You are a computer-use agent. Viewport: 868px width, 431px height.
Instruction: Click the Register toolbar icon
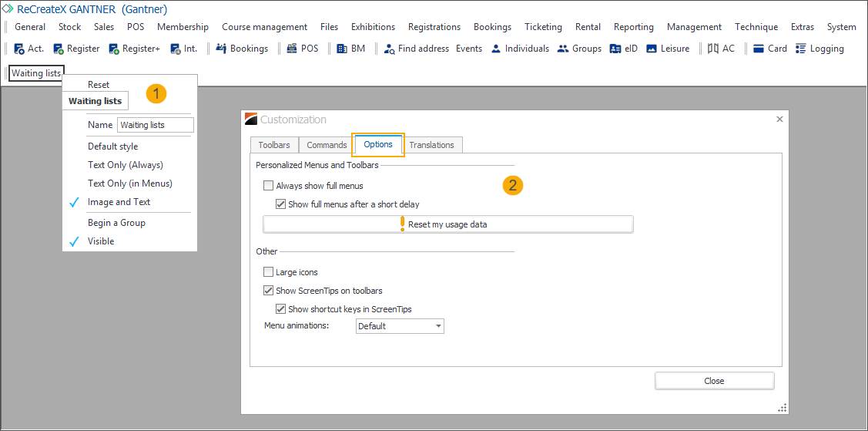(59, 49)
